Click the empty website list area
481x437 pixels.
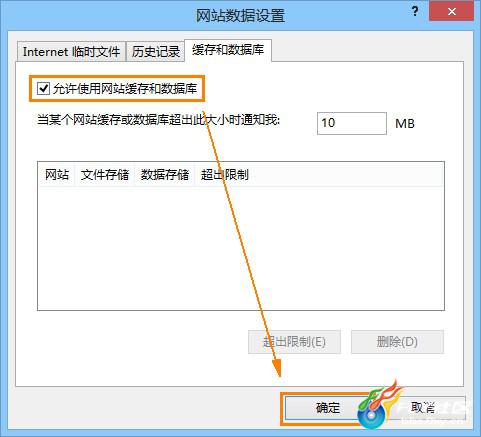coord(241,248)
